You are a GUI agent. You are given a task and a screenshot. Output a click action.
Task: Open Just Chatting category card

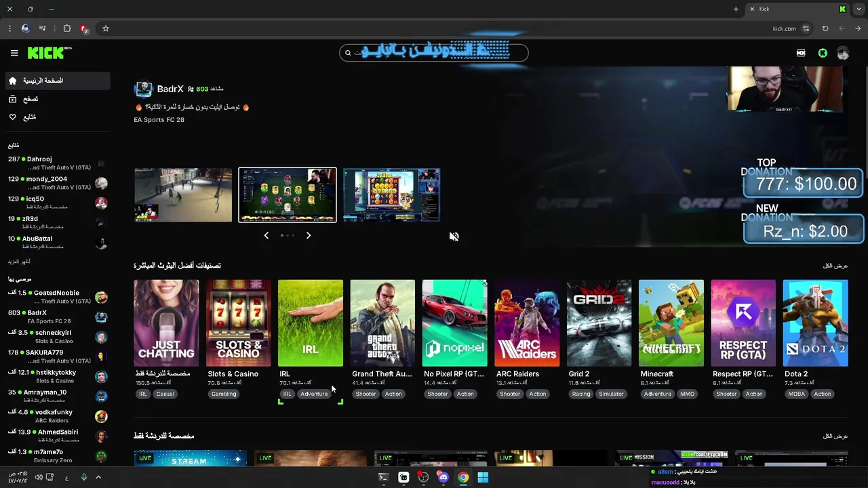click(x=166, y=323)
